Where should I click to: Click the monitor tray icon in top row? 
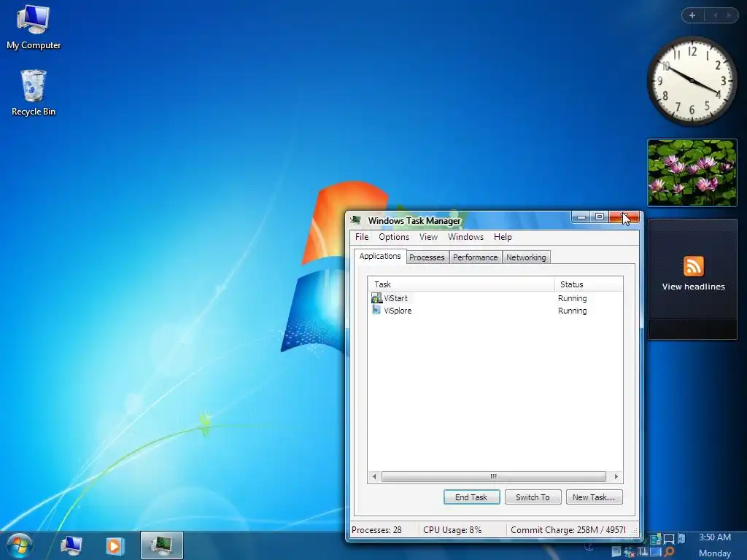(x=669, y=540)
